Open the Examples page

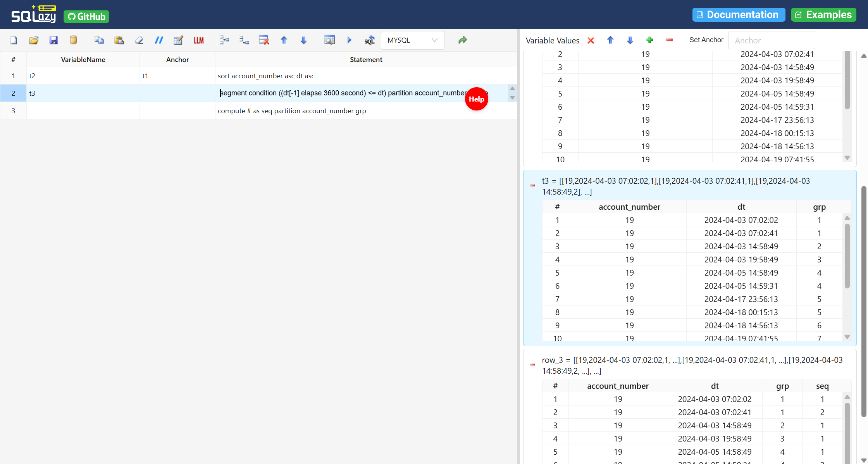823,15
